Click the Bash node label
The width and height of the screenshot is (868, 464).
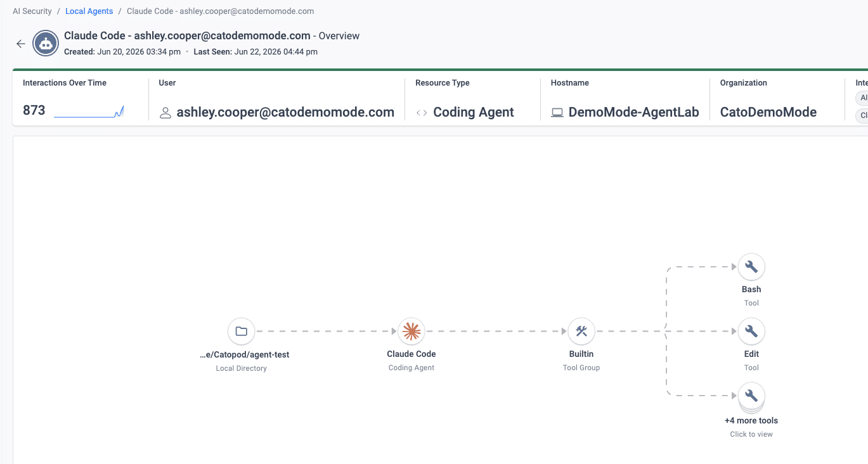pos(751,290)
